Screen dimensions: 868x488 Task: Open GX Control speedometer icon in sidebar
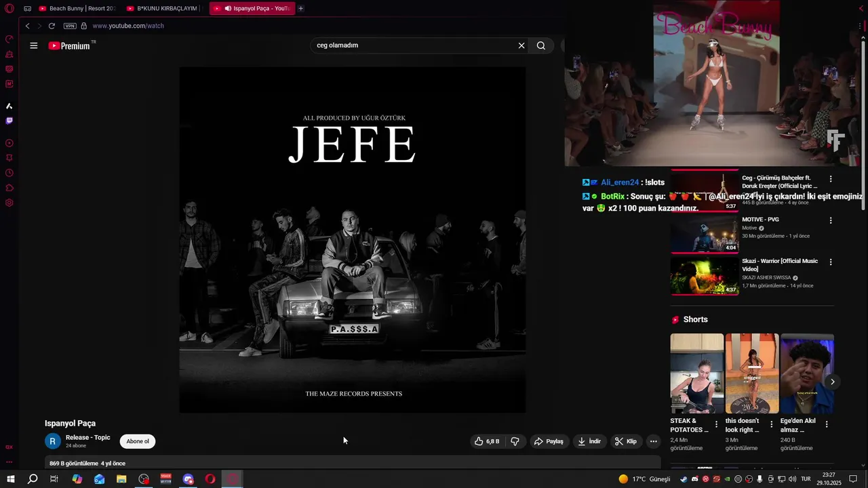[9, 39]
